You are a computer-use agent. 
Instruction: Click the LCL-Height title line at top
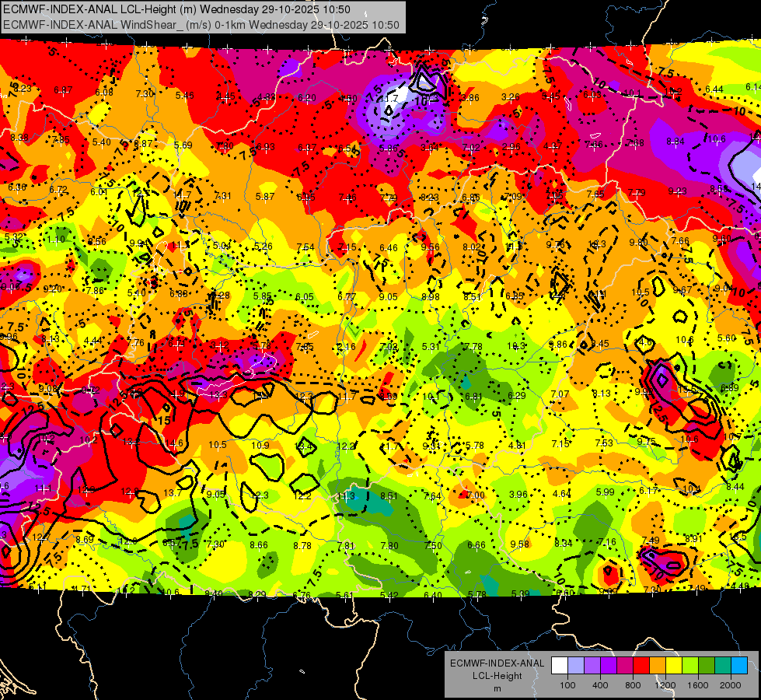click(176, 9)
